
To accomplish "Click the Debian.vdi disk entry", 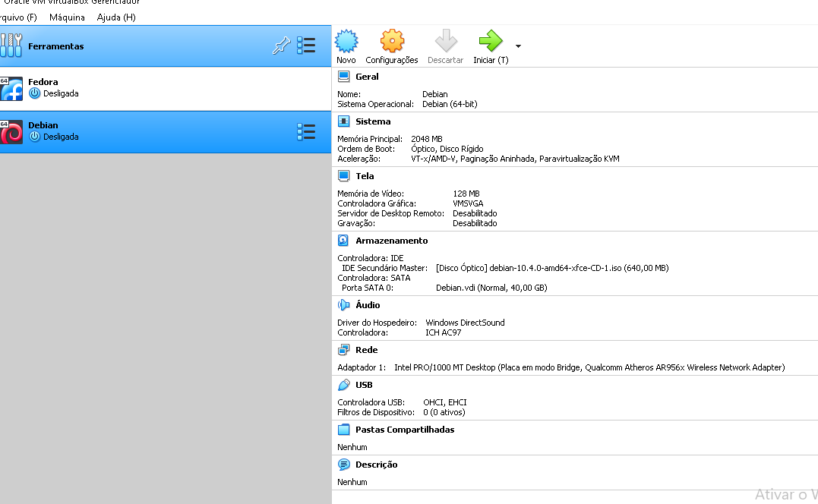I will pyautogui.click(x=491, y=288).
